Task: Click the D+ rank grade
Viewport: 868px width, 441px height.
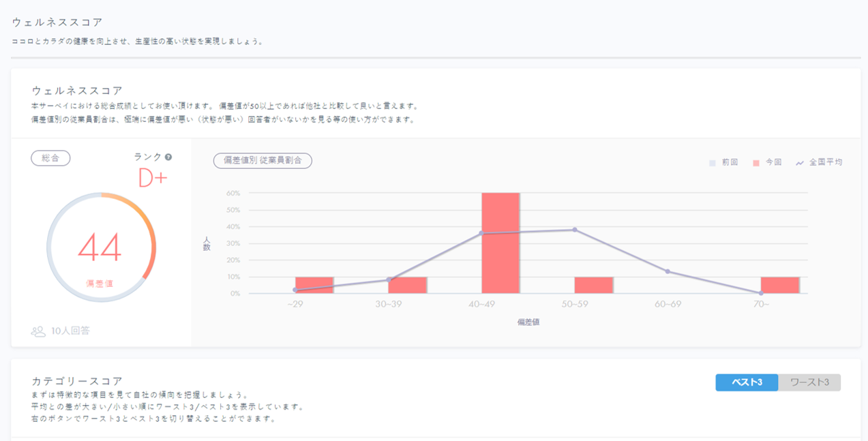Action: pos(153,179)
